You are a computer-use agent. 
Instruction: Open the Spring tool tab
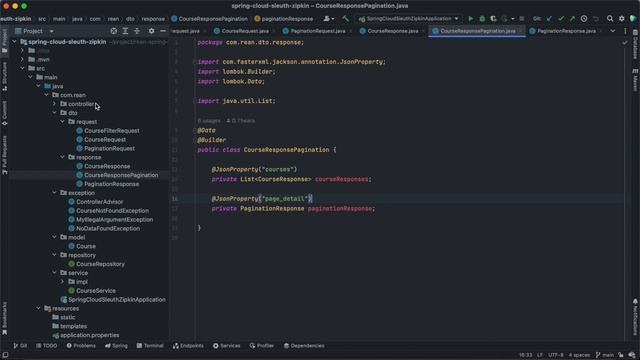click(x=116, y=346)
